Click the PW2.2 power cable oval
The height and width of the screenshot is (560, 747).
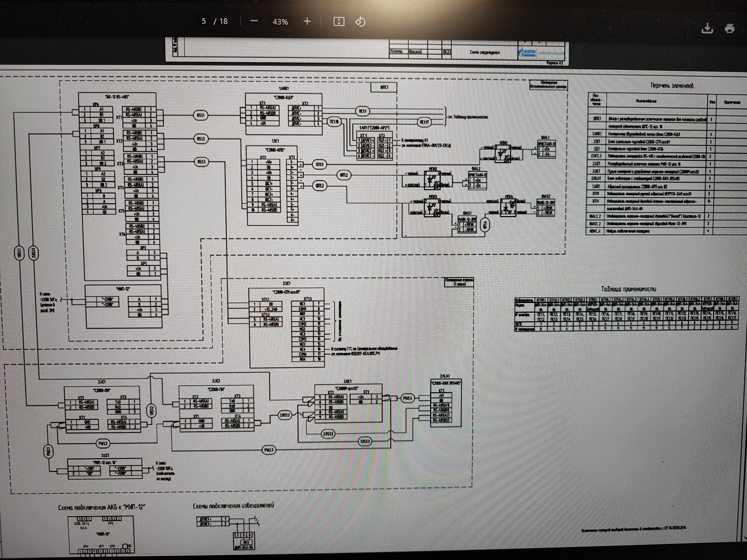coord(103,443)
